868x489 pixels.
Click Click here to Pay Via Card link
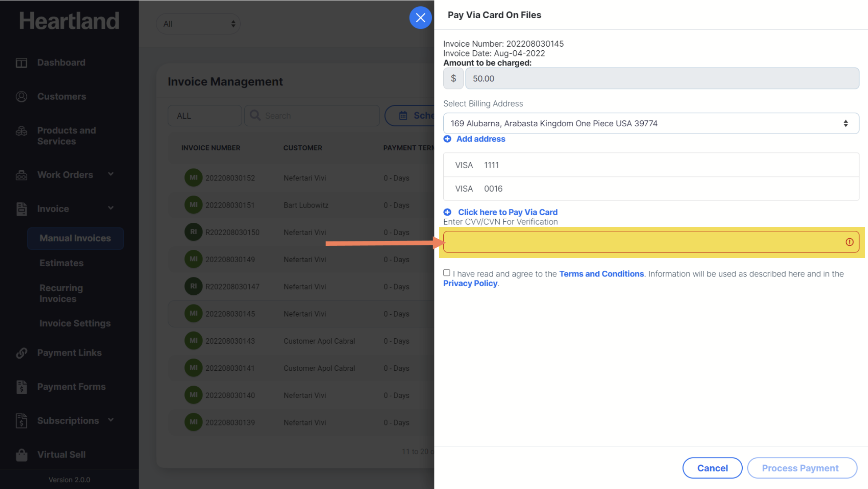coord(507,212)
